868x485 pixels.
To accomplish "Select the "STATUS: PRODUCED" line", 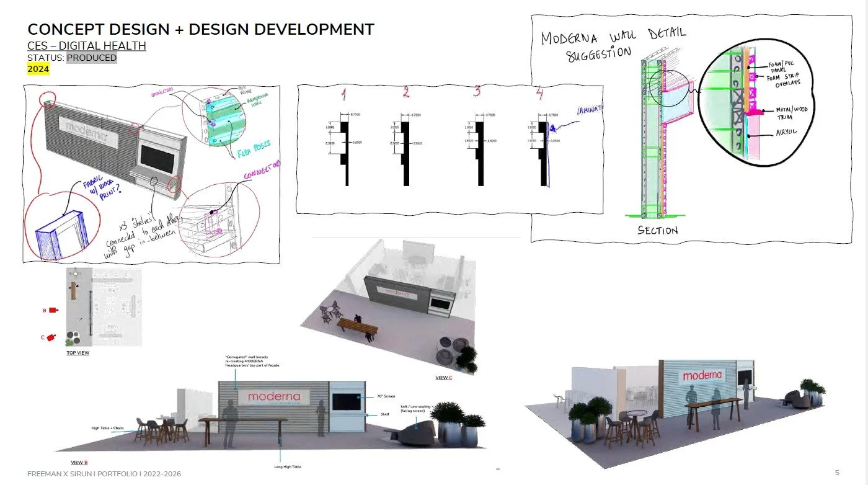I will (72, 58).
